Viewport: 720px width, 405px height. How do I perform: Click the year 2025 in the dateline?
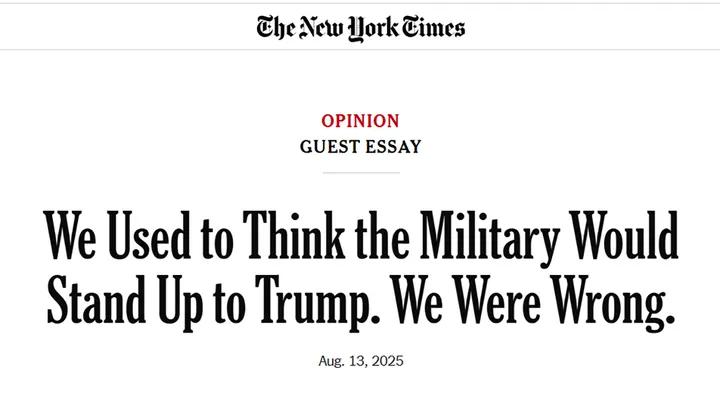(388, 361)
